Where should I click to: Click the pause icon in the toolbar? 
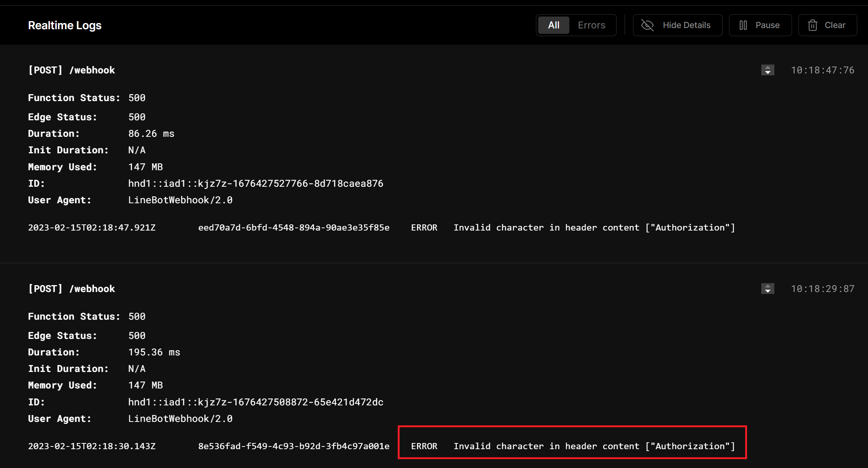[x=743, y=25]
